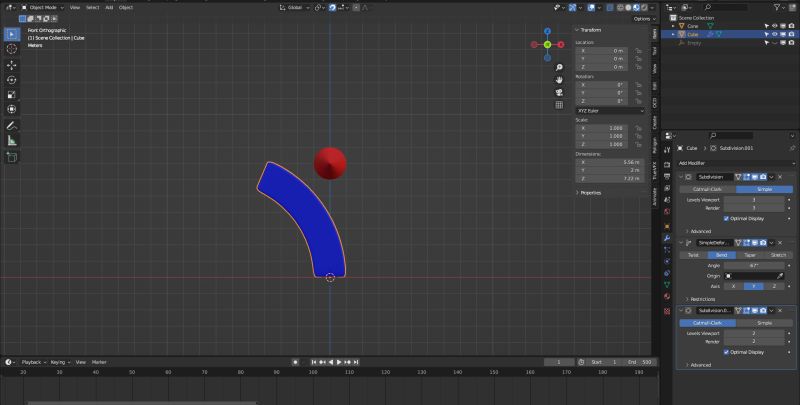
Task: Expand the Cone tree item
Action: pyautogui.click(x=673, y=26)
